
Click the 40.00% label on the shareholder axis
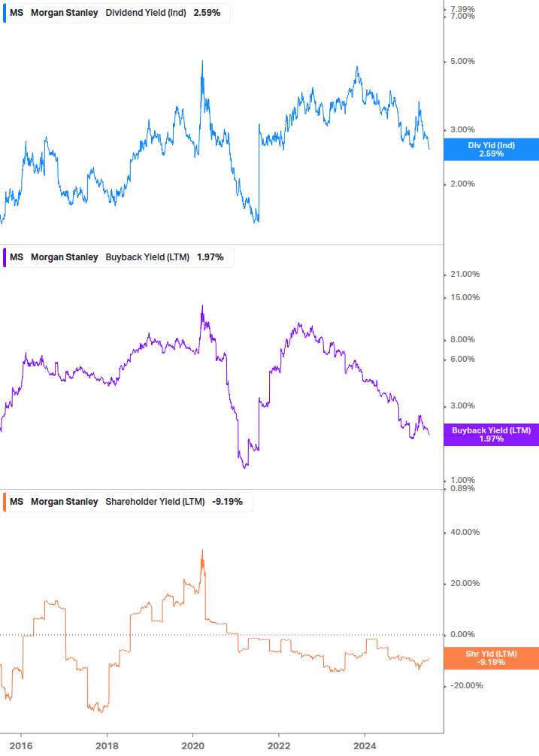click(x=465, y=533)
